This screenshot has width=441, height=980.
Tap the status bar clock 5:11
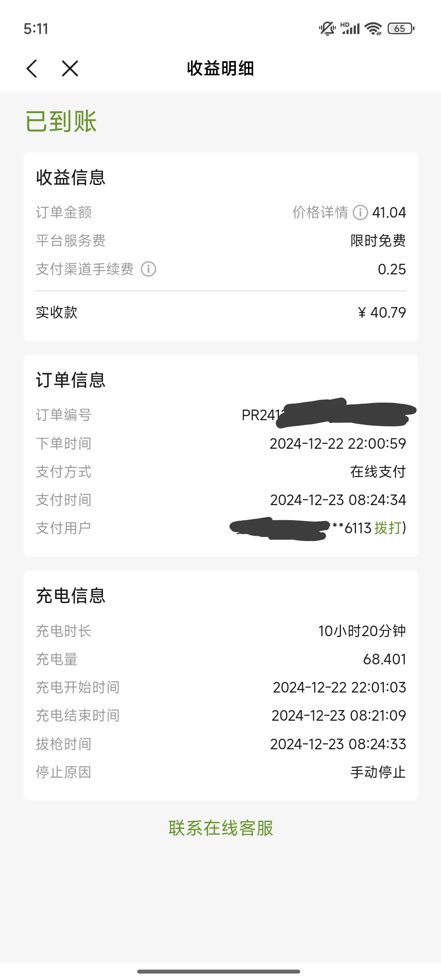36,29
